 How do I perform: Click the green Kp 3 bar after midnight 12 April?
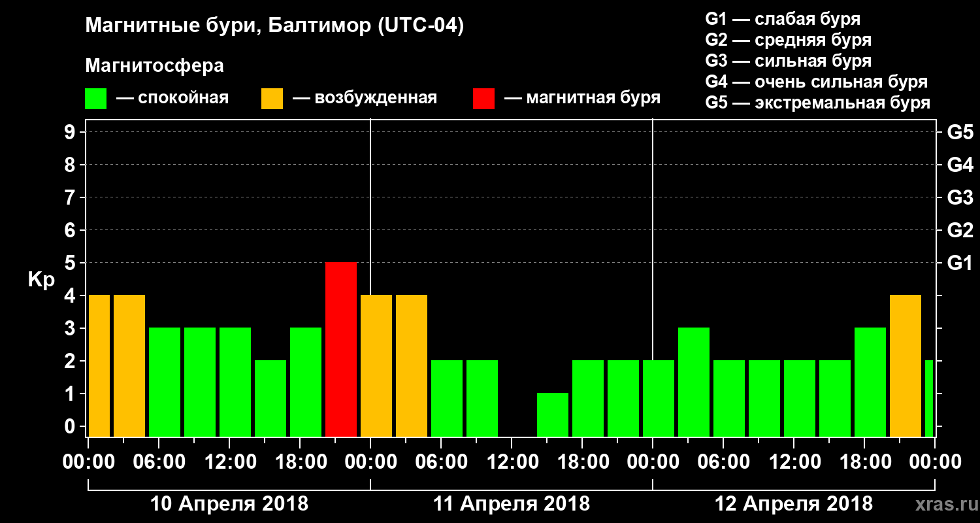tap(694, 382)
